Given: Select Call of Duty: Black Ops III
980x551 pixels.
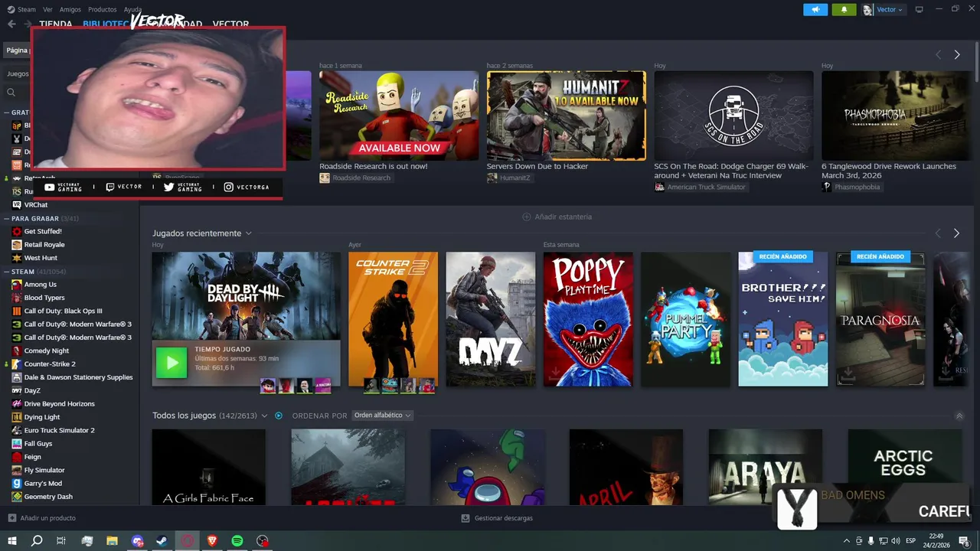Looking at the screenshot, I should coord(63,311).
